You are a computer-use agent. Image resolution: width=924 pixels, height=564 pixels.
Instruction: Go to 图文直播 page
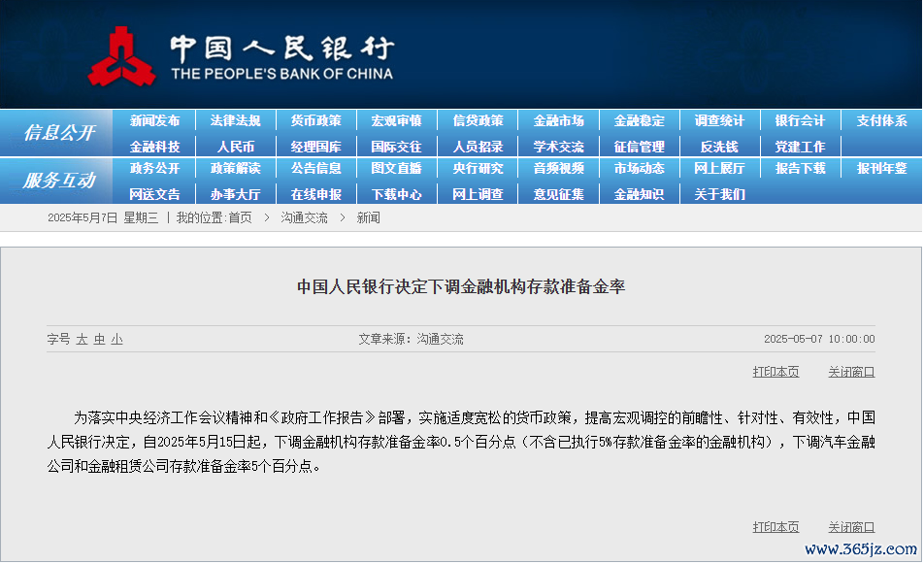click(x=397, y=169)
